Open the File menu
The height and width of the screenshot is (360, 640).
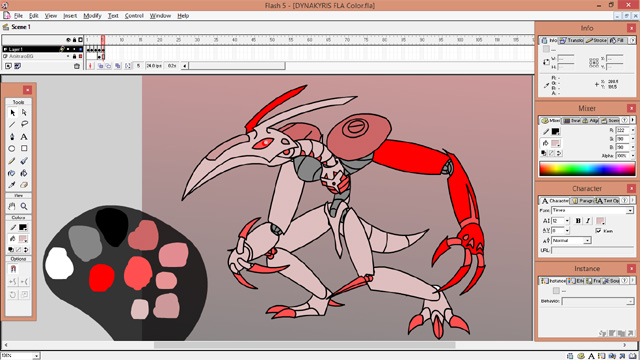18,16
